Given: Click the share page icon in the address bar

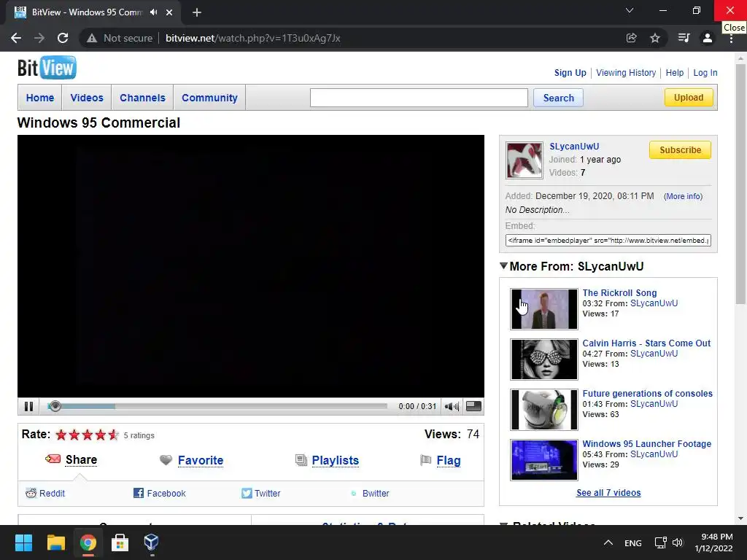Looking at the screenshot, I should pos(631,38).
